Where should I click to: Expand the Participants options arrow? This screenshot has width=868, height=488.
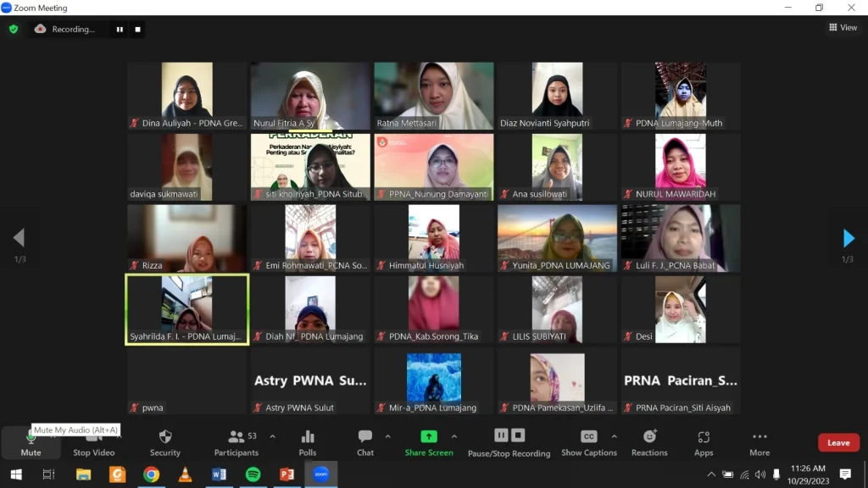pos(273,436)
